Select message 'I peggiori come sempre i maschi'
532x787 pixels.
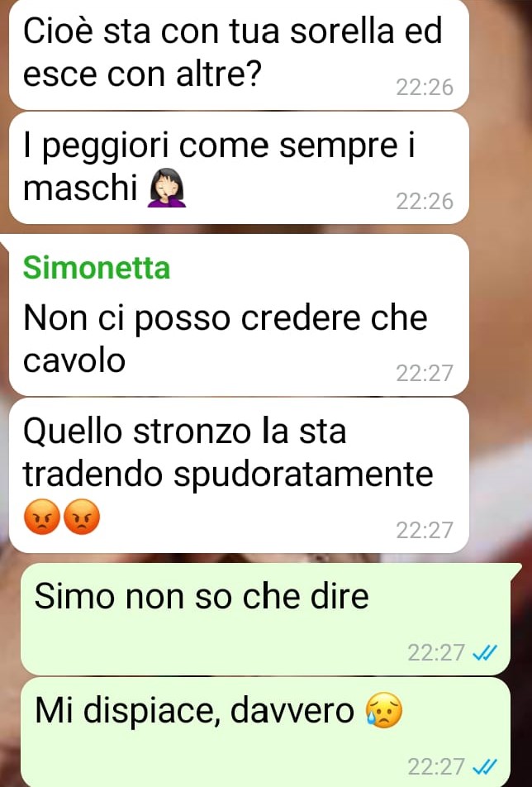(x=240, y=168)
